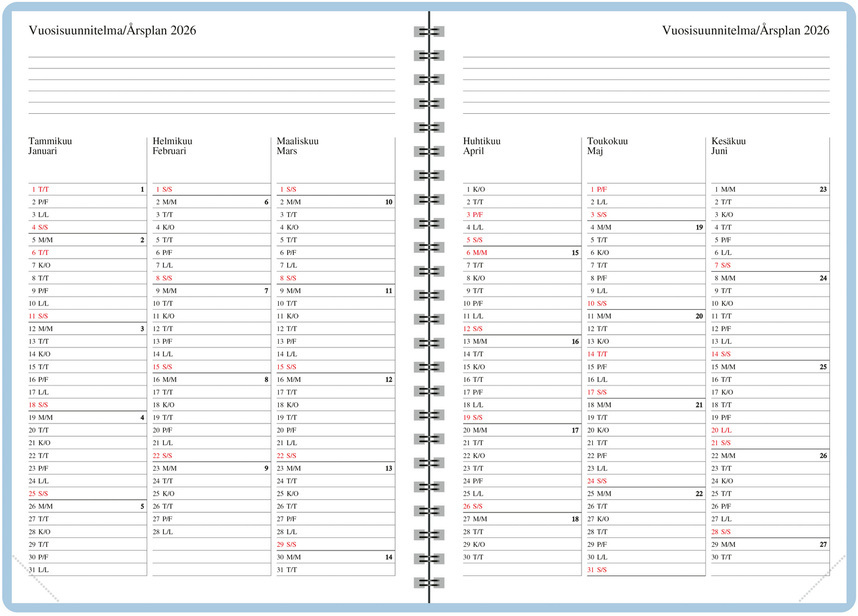Image resolution: width=858 pixels, height=616 pixels.
Task: Select week number 1 in Tammikuu column
Action: [x=142, y=189]
